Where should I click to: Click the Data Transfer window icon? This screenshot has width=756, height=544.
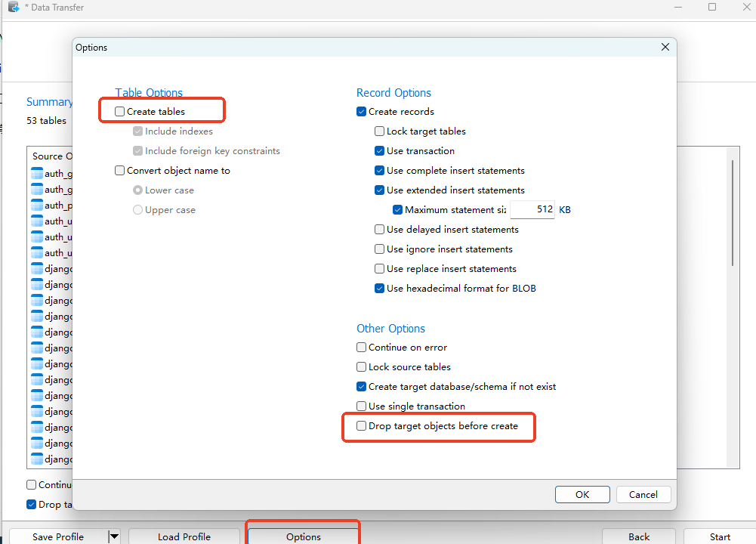(x=14, y=8)
